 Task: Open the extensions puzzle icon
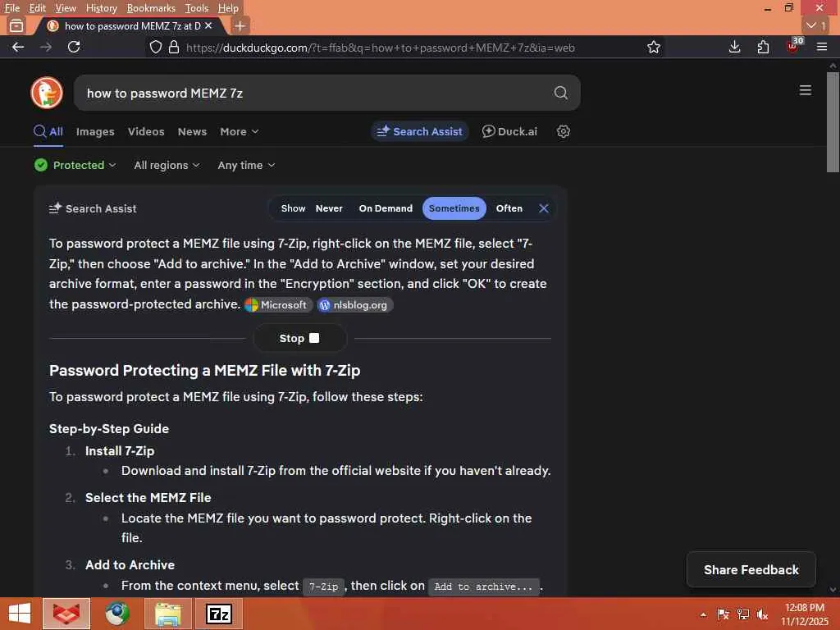(x=764, y=47)
